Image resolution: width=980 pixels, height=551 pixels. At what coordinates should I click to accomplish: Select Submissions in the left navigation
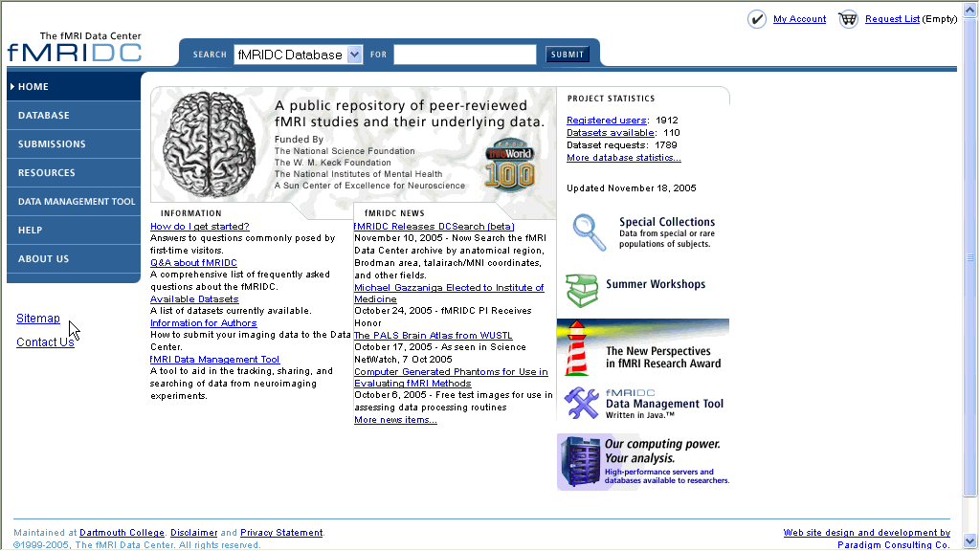click(x=52, y=144)
